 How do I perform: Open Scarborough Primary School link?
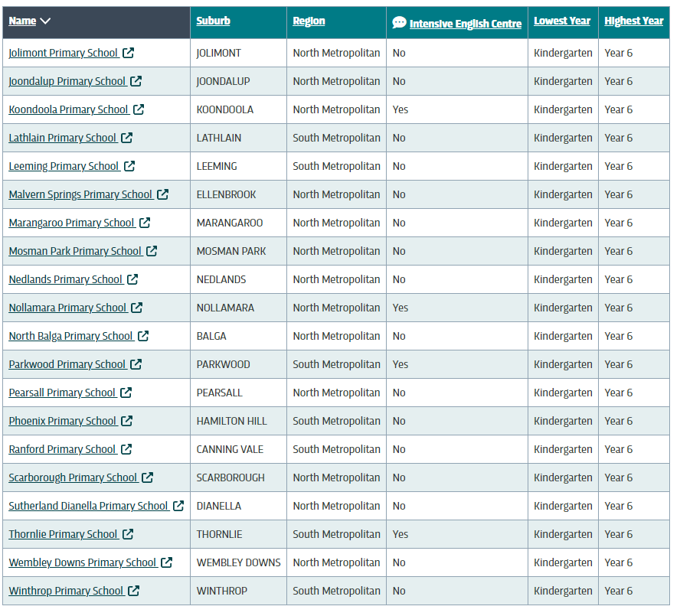click(74, 477)
